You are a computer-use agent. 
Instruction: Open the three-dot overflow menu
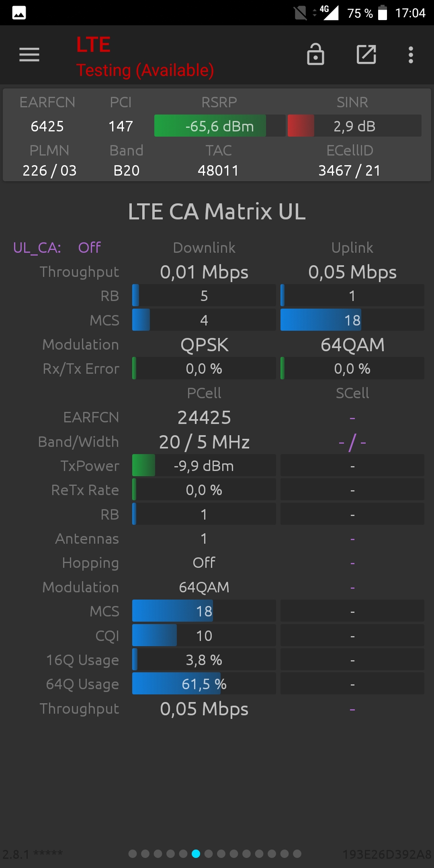[411, 55]
